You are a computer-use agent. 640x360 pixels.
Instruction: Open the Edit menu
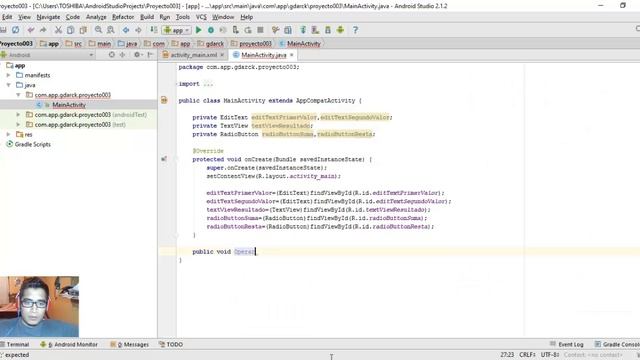click(x=7, y=17)
